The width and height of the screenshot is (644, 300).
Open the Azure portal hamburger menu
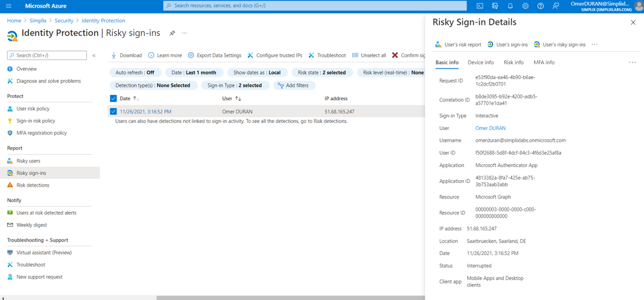(9, 6)
